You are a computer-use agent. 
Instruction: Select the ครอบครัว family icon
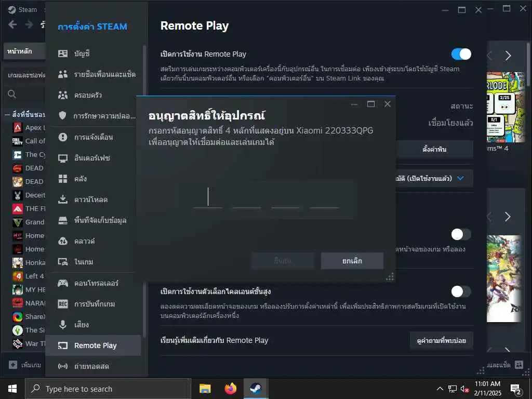point(63,96)
